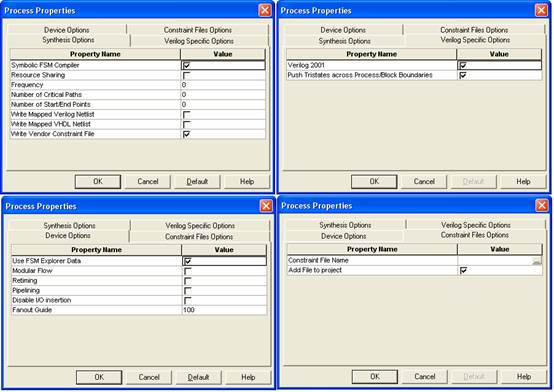Click Cancel in the Fanout Guide dialog
Screen dimensions: 554x392
coord(149,377)
